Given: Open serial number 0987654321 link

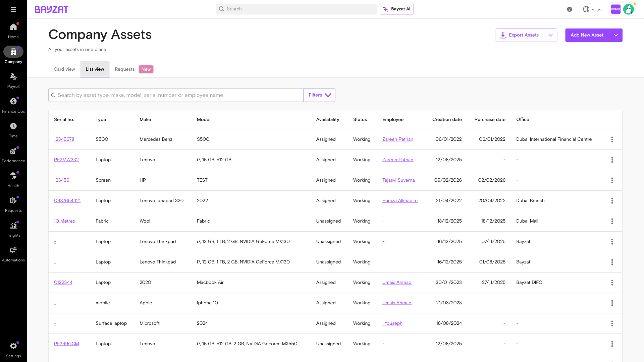Looking at the screenshot, I should pos(67,201).
